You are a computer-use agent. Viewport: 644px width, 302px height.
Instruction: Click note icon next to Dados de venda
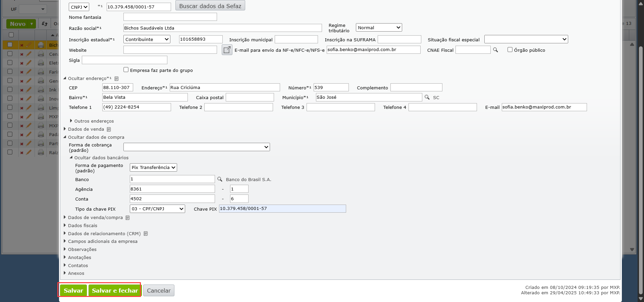[109, 129]
